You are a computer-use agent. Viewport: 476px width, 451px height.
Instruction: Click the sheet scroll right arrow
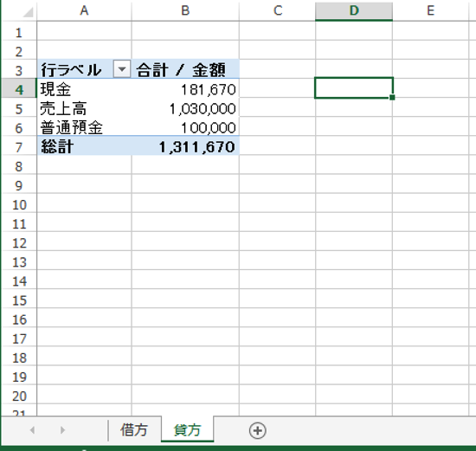pos(62,430)
